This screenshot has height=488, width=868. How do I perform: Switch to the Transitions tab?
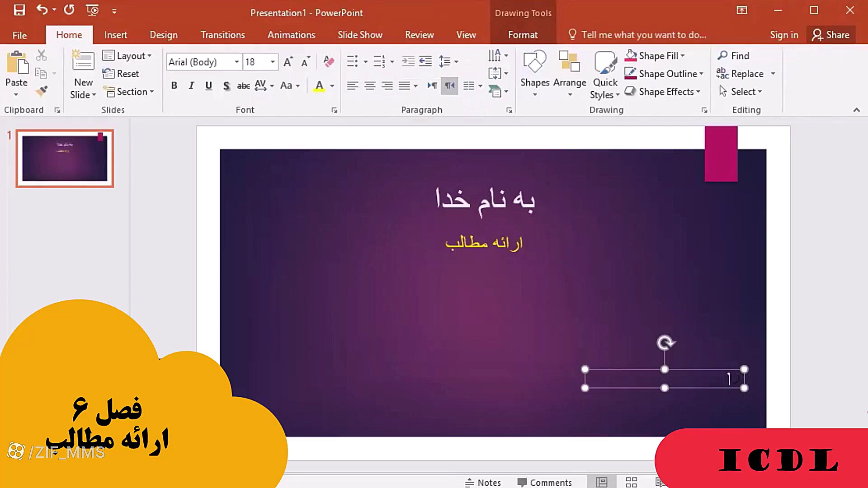[222, 35]
